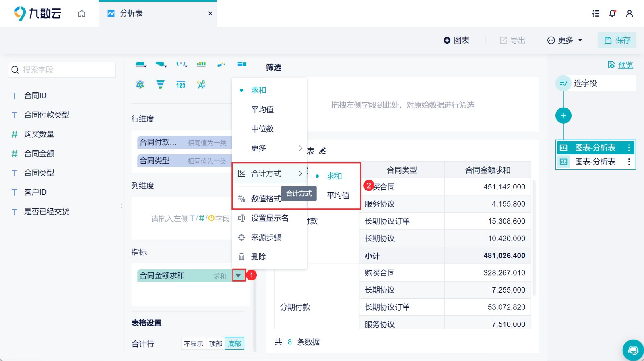Select the first 图表-分析表 step

point(595,148)
